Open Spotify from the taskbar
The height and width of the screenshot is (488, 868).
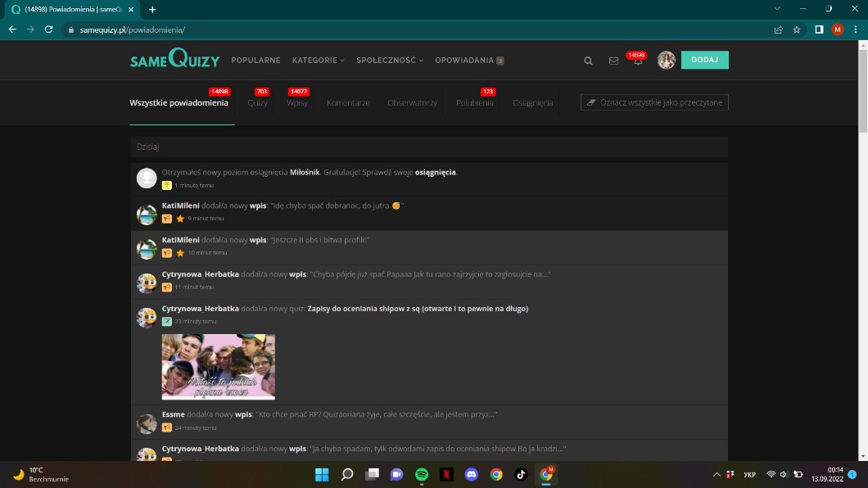coord(422,474)
